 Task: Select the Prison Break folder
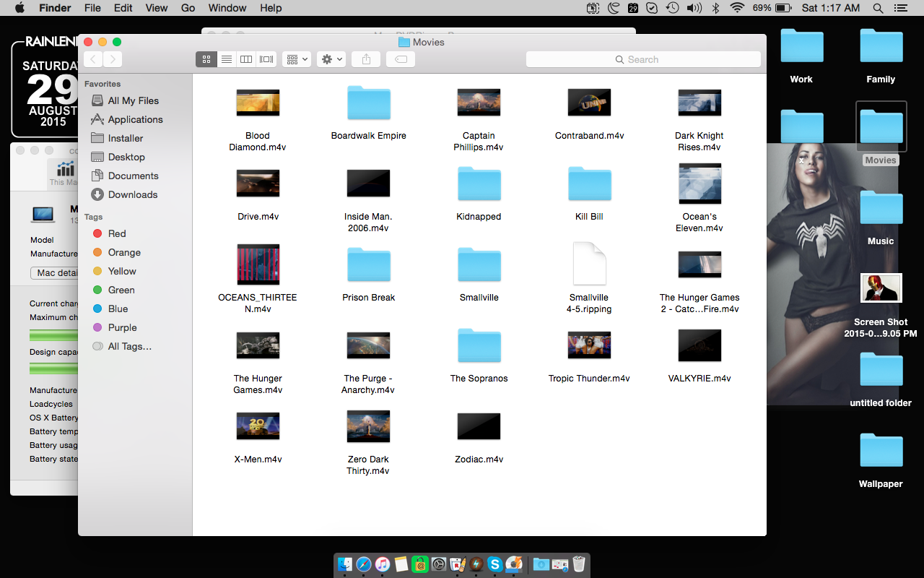[369, 264]
